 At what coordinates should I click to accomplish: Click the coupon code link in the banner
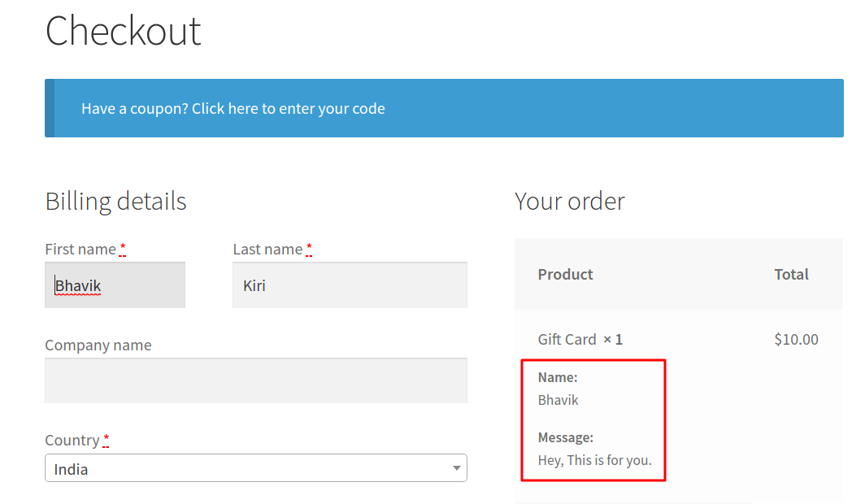point(233,109)
